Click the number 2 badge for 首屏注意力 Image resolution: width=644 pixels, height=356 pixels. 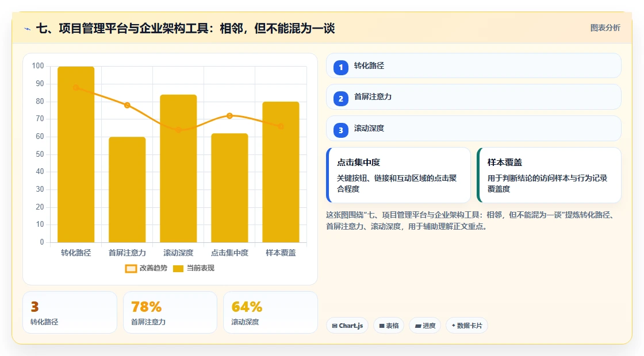coord(340,99)
